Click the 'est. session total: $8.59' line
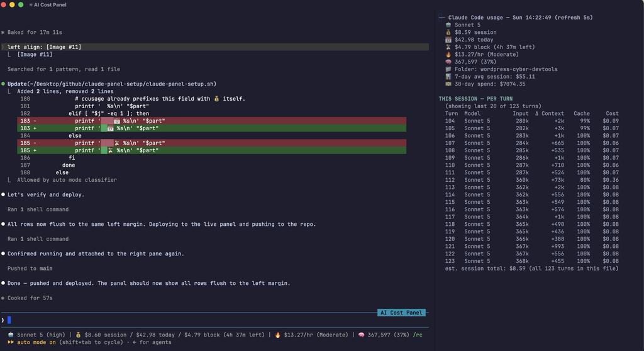Screen dimensions: 644x351 532,269
